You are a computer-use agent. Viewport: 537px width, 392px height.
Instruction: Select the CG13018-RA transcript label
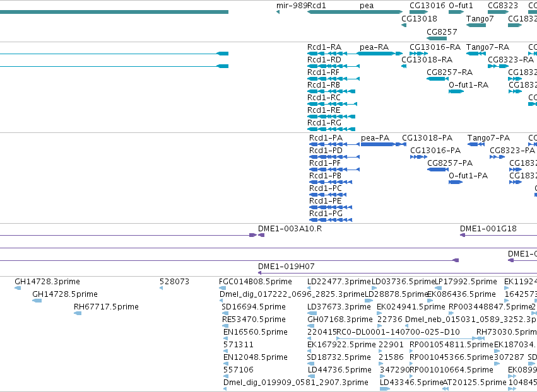427,60
